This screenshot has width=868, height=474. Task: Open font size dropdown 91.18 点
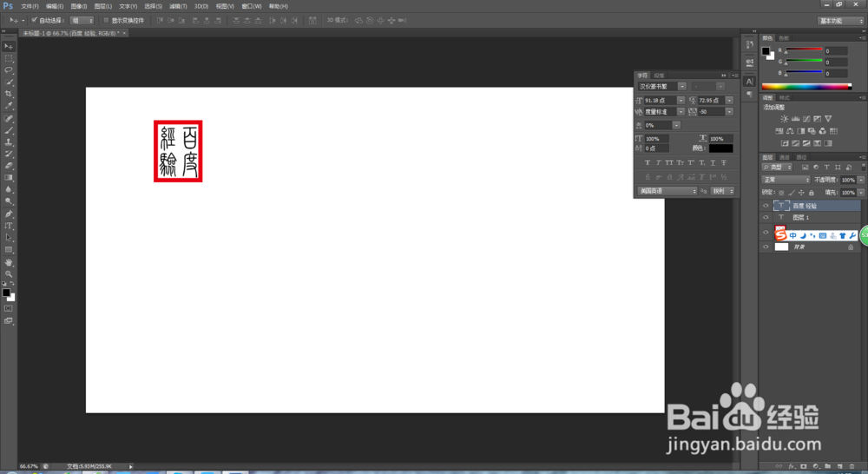681,100
